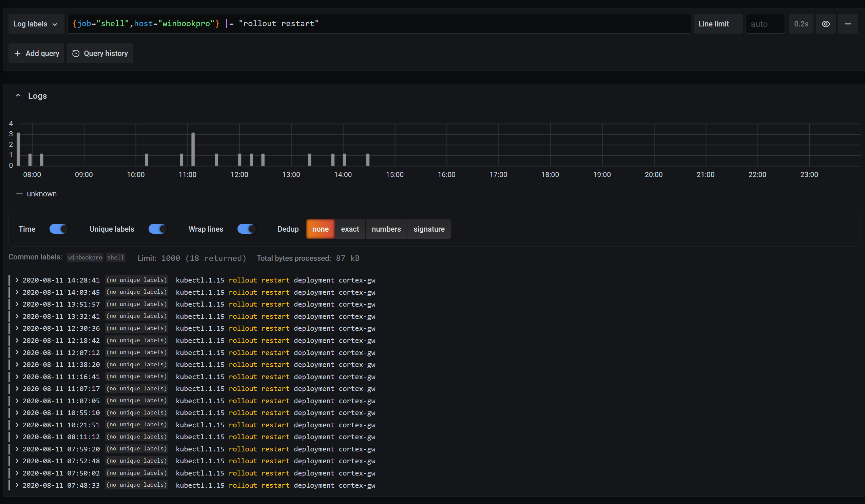
Task: Click the Query history clock icon
Action: point(76,53)
